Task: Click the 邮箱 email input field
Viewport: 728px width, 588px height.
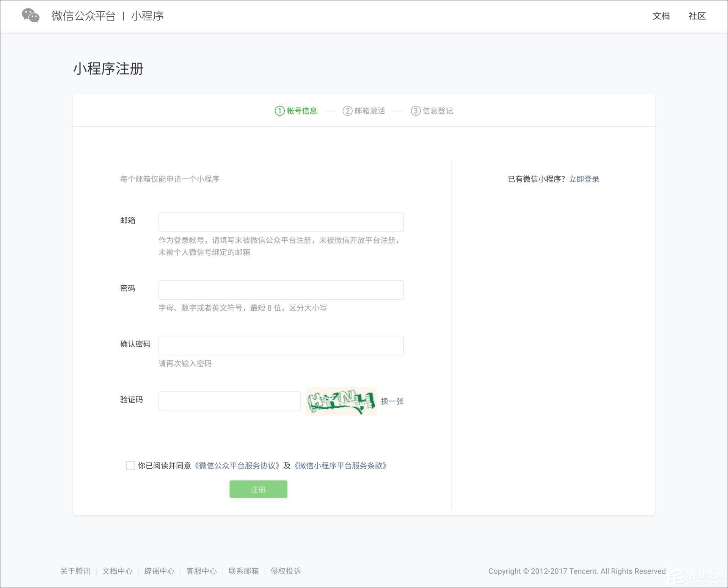Action: pos(281,222)
